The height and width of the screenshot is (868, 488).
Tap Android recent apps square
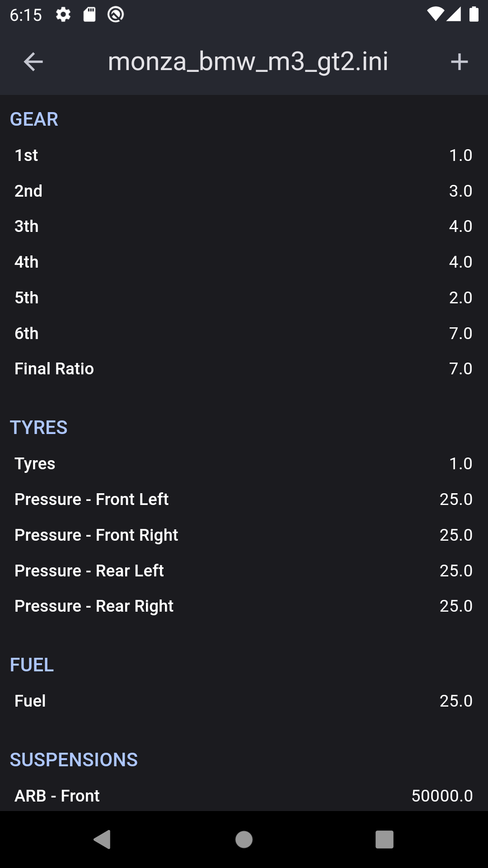pos(385,840)
